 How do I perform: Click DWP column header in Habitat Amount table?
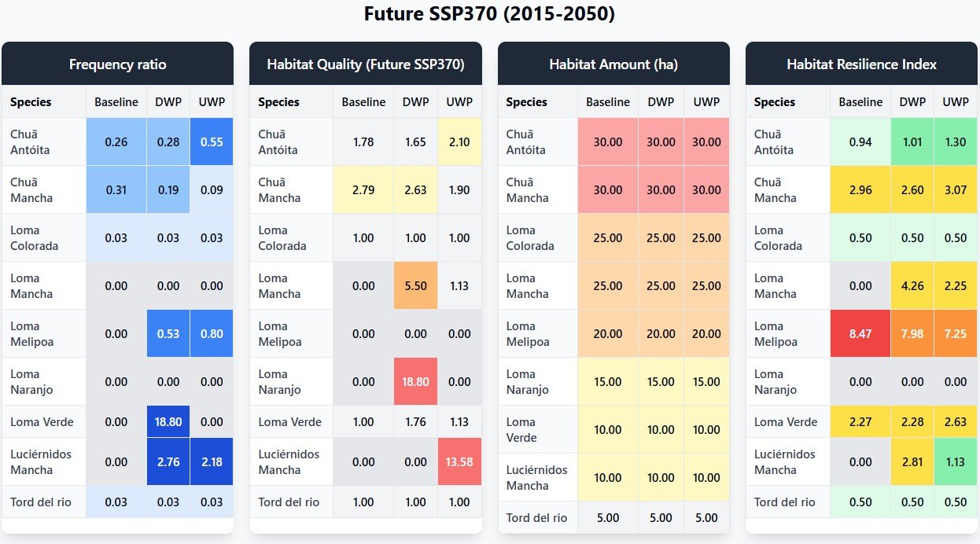(661, 102)
